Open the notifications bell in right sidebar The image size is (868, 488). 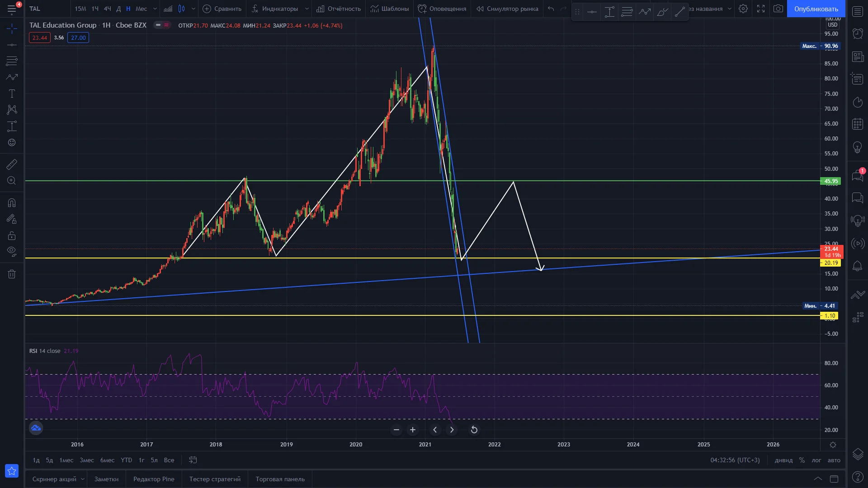coord(858,266)
